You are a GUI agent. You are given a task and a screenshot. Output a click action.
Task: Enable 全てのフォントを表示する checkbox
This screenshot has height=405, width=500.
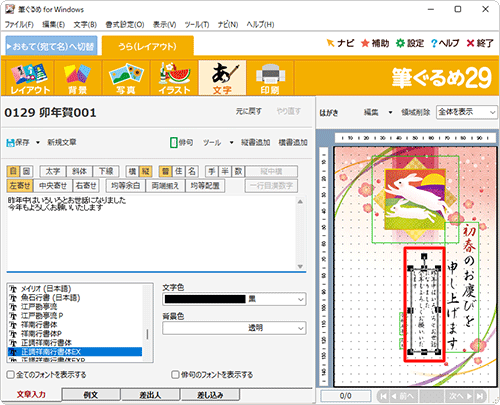[x=11, y=375]
